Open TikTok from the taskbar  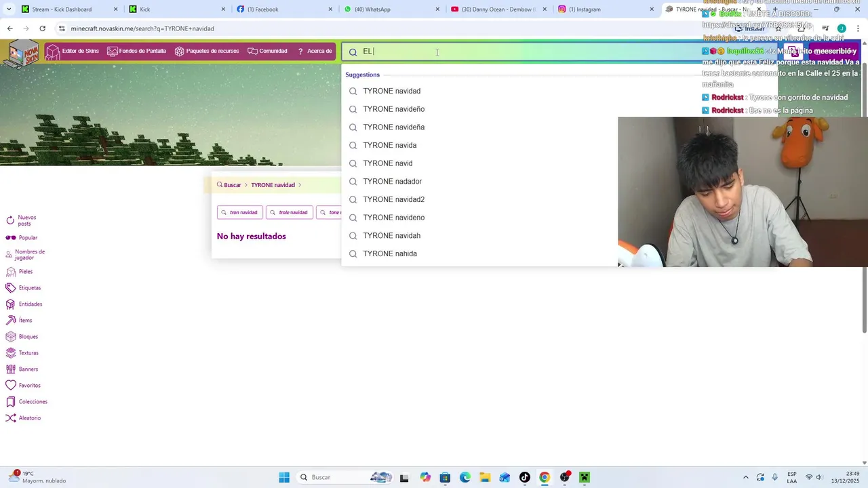524,477
